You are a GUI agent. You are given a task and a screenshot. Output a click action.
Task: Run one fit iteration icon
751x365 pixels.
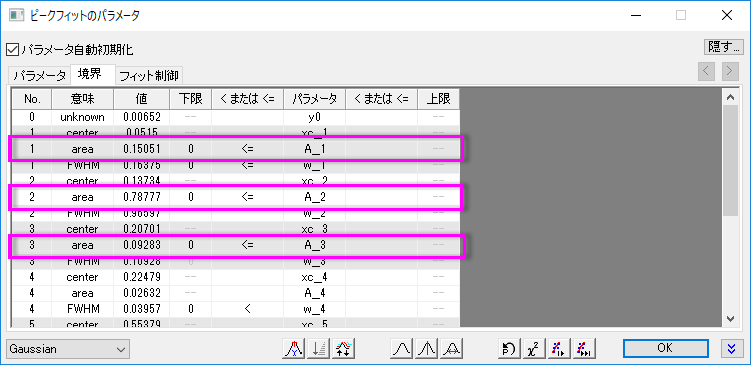tap(558, 349)
